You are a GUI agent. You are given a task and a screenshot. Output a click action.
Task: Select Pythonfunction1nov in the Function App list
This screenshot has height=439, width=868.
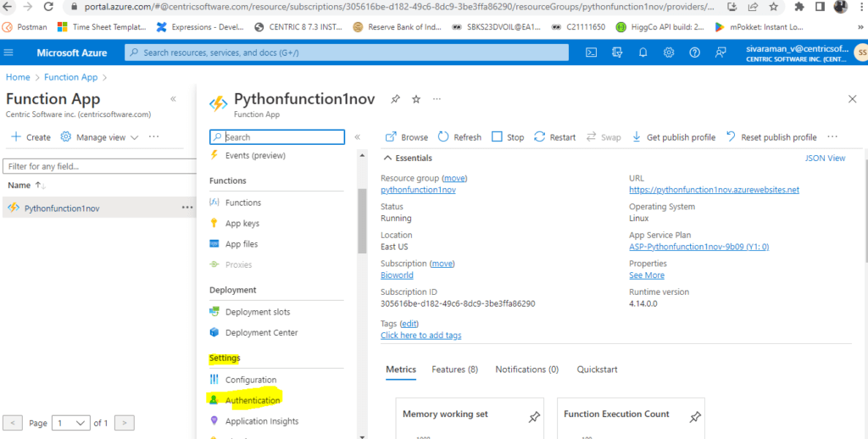pos(62,208)
